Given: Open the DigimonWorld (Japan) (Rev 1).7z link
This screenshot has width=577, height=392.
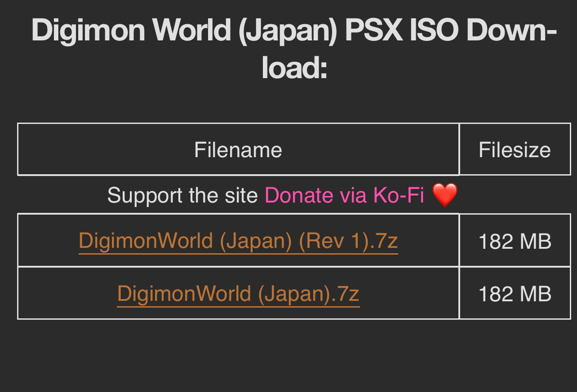Looking at the screenshot, I should [238, 240].
